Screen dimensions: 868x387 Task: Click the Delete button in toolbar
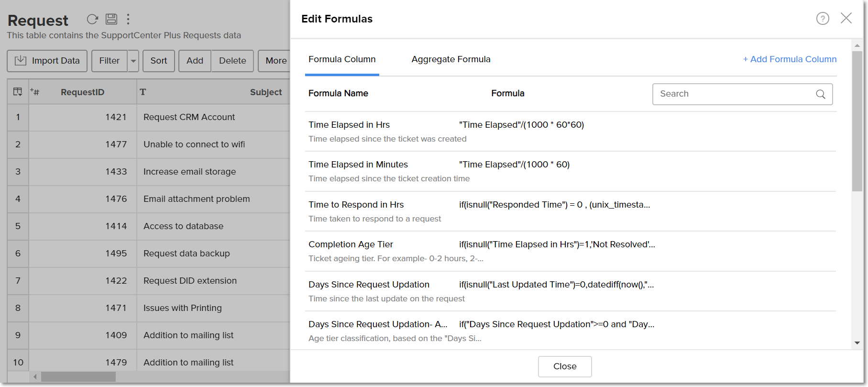232,61
